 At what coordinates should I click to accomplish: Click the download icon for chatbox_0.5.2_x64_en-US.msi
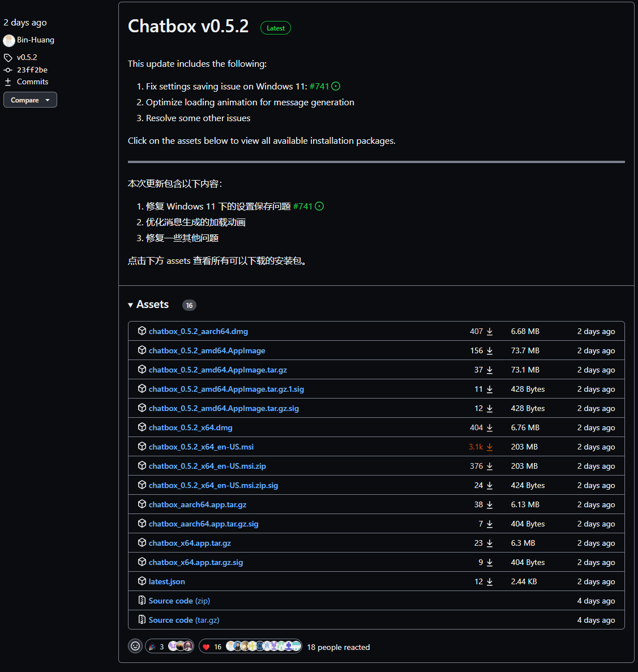pos(489,447)
